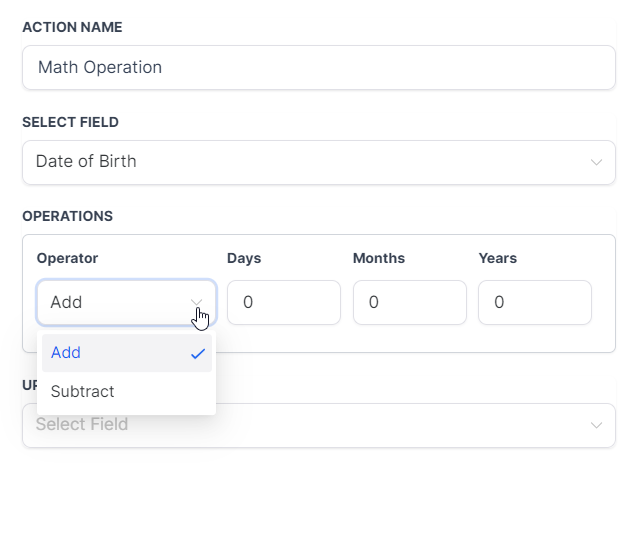Image resolution: width=643 pixels, height=533 pixels.
Task: Click the Operator dropdown chevron arrow
Action: pyautogui.click(x=197, y=302)
